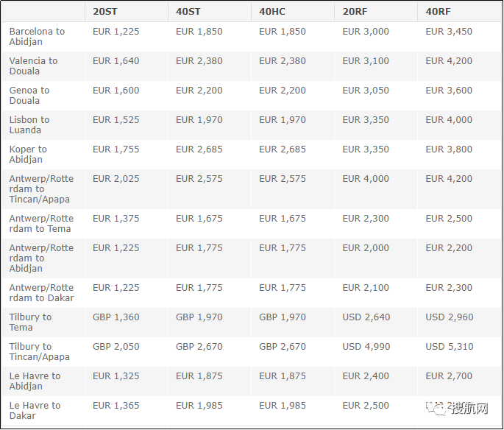This screenshot has height=430, width=504.
Task: Click the 20ST column header
Action: (x=104, y=12)
